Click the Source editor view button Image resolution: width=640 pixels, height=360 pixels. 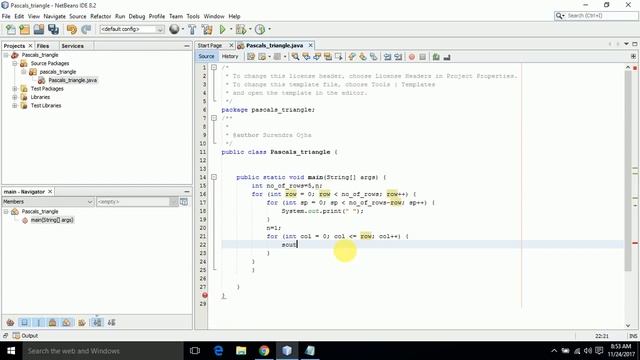click(x=207, y=57)
